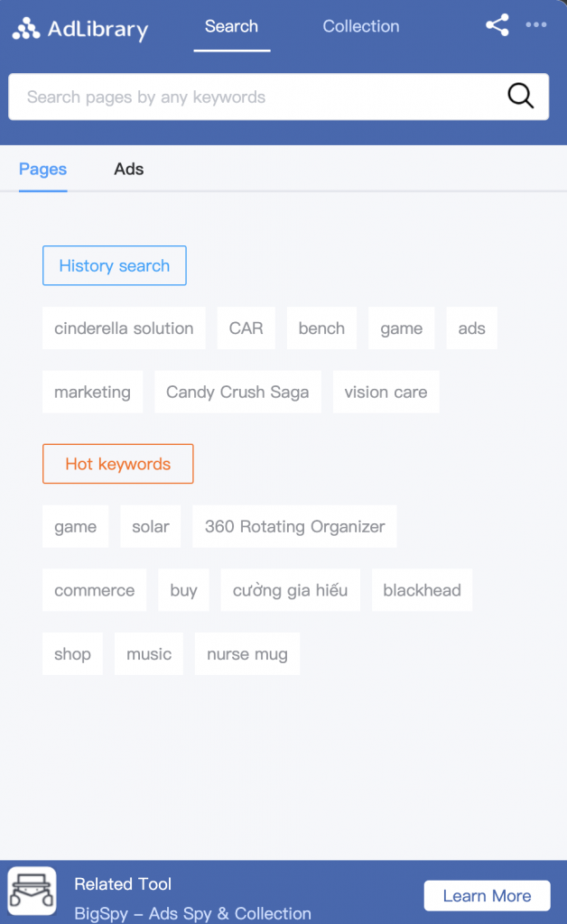Choose history keyword cinderella solution
Screen dimensions: 567x924
tap(124, 328)
